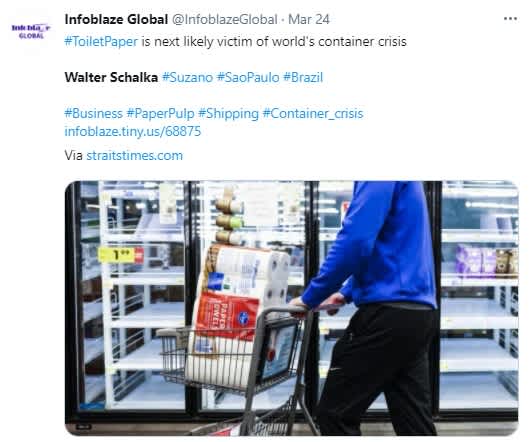Open the infoblaze.tiny.us/68875 short link
The width and height of the screenshot is (531, 442).
(132, 131)
